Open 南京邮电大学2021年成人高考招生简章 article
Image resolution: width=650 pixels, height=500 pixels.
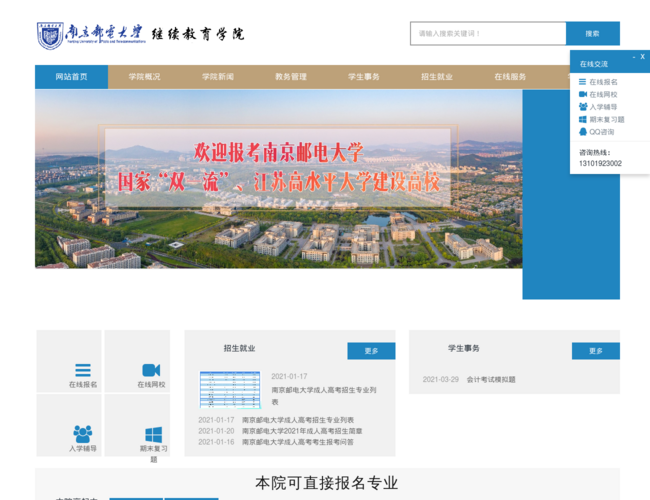click(x=302, y=431)
